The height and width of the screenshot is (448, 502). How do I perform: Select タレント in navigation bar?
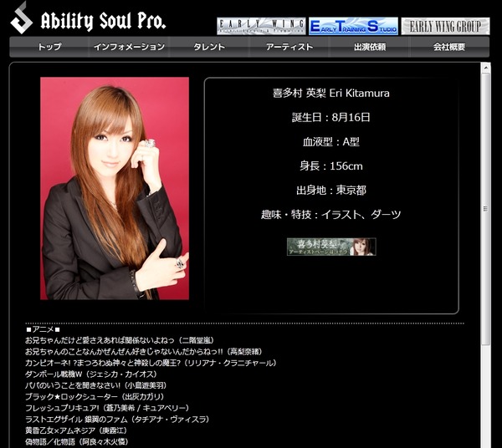pyautogui.click(x=209, y=47)
